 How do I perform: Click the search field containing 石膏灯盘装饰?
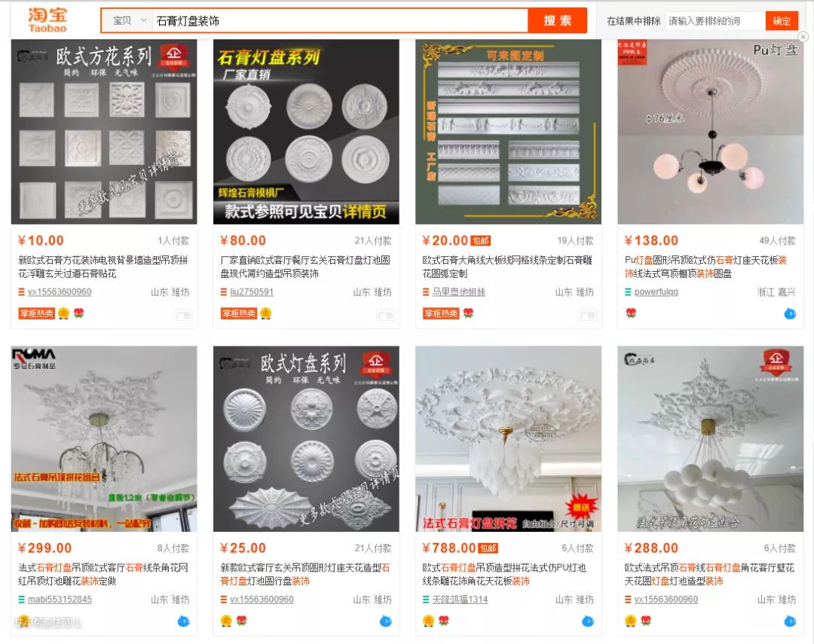(x=340, y=21)
